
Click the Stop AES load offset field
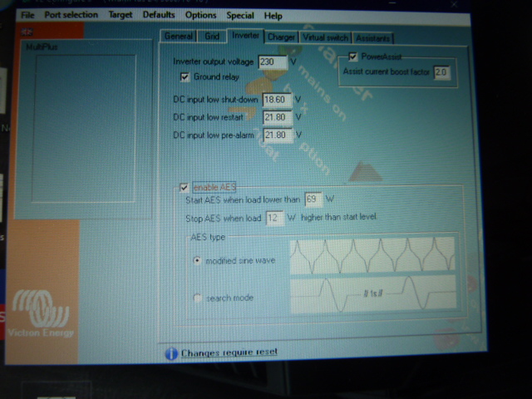(x=275, y=218)
